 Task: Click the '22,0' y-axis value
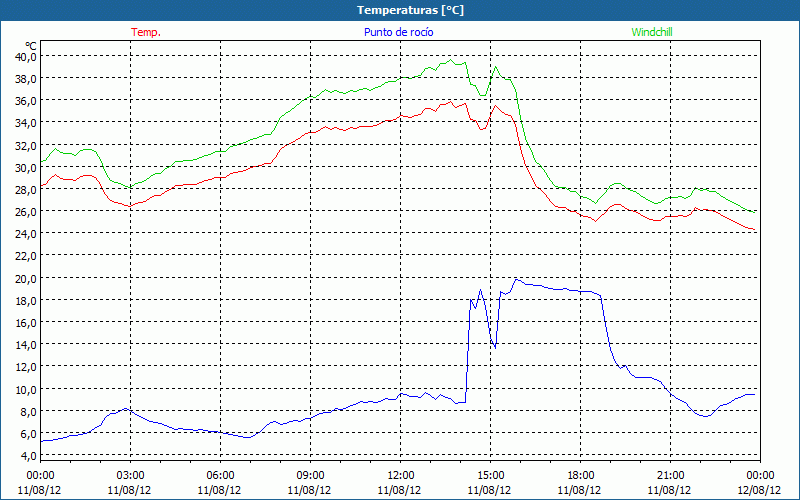26,256
